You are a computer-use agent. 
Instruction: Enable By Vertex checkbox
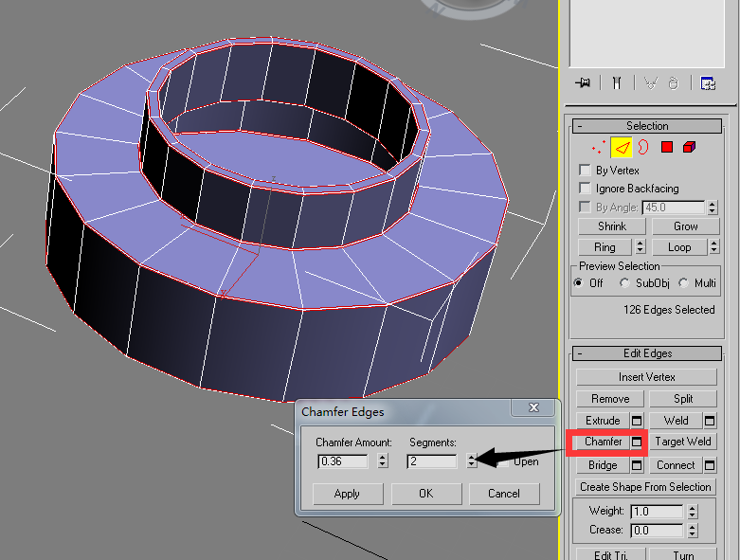(x=585, y=170)
